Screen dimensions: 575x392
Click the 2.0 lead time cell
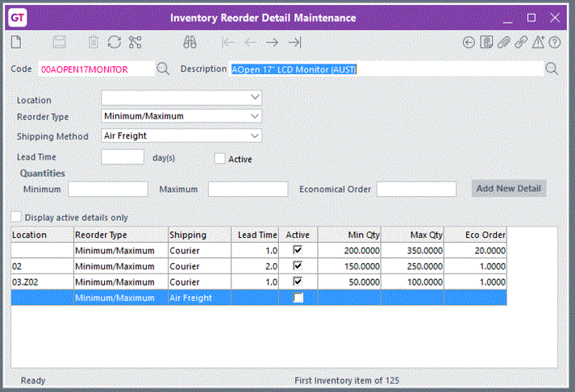click(x=255, y=266)
